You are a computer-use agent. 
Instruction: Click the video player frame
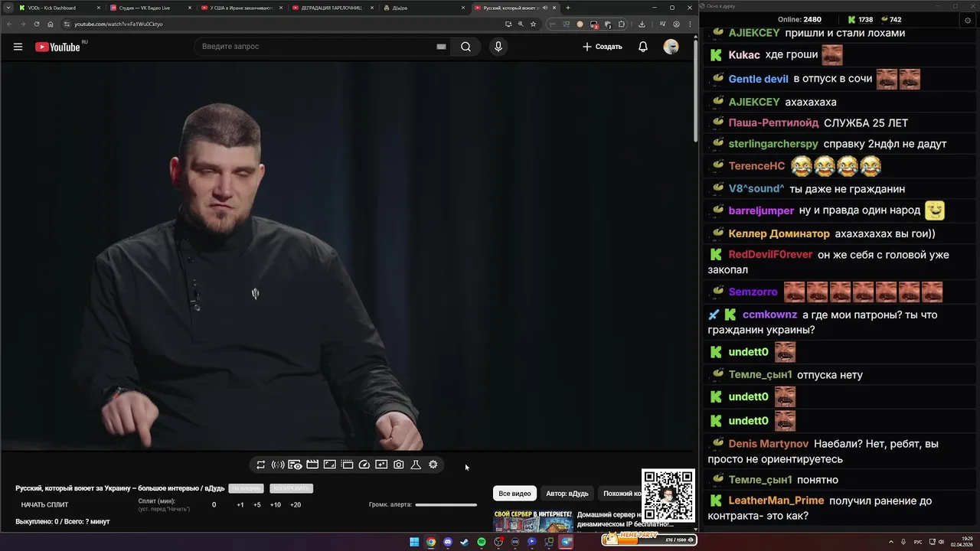(348, 256)
